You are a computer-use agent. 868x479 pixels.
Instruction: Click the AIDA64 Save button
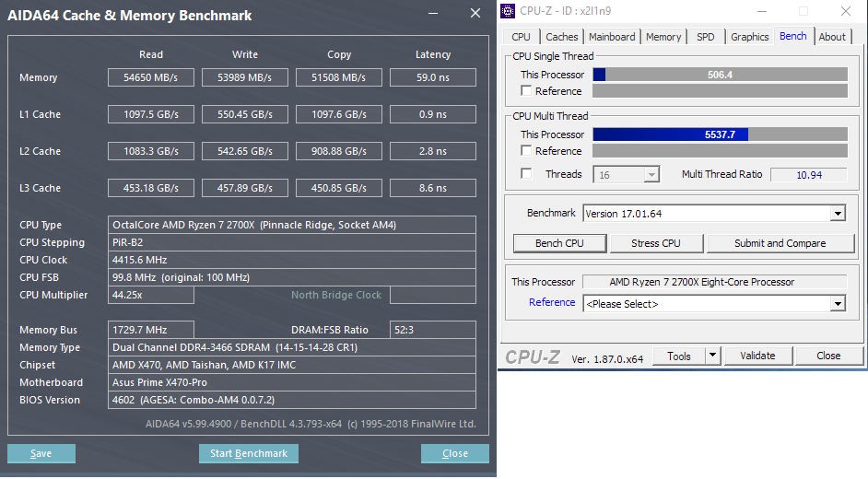point(41,453)
